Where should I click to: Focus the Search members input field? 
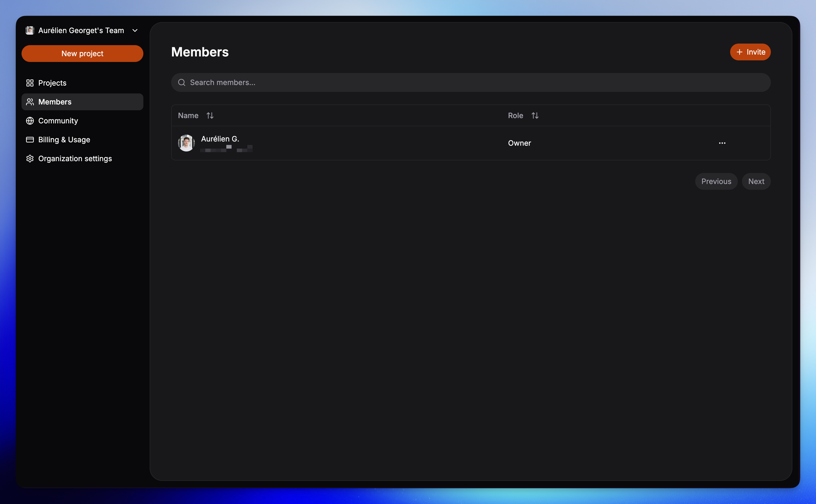[467, 83]
